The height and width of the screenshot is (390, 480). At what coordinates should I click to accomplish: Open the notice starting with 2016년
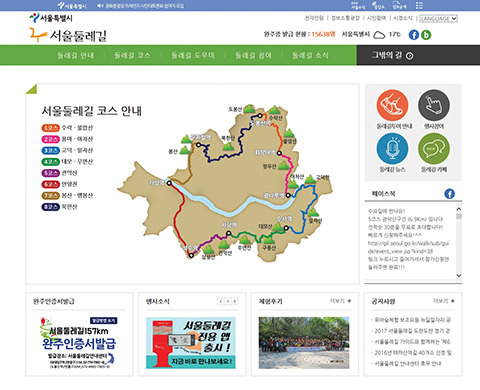(413, 352)
